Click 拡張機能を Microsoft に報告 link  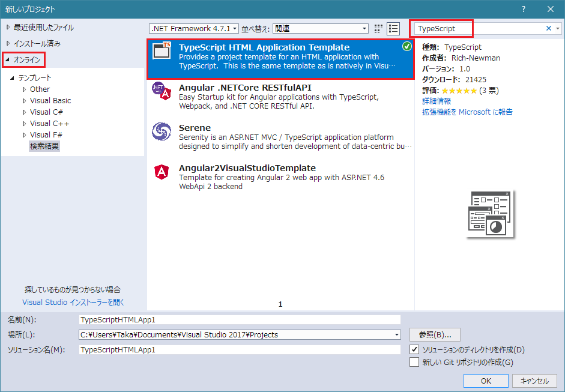467,112
